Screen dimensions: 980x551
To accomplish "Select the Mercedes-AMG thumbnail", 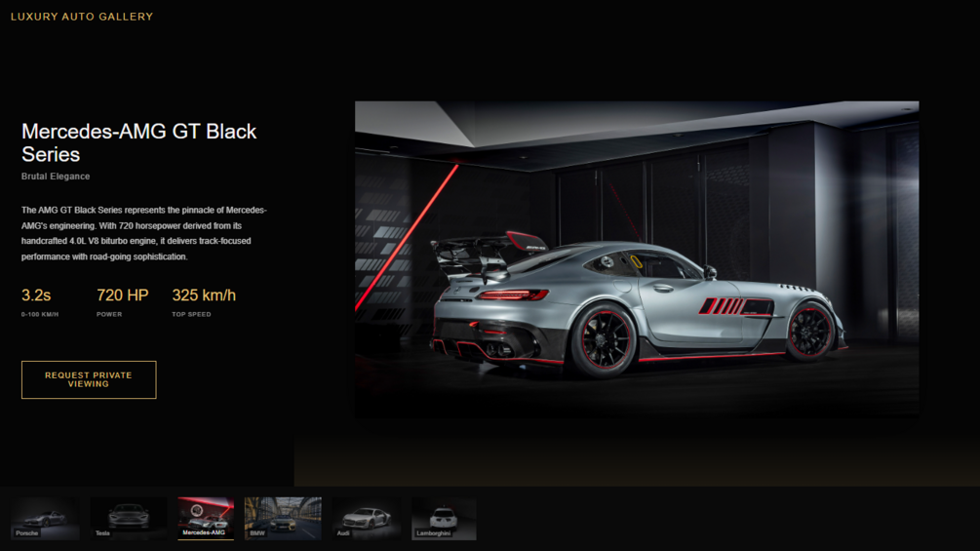I will point(206,519).
